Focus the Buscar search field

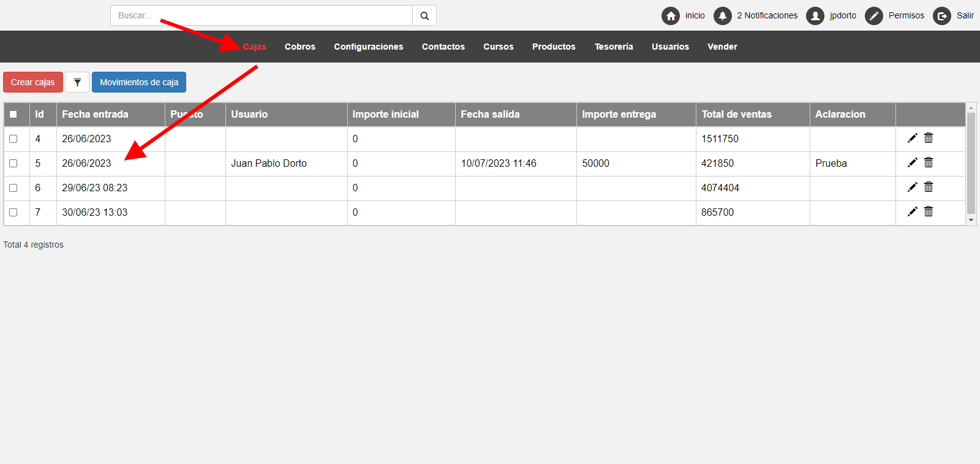click(x=262, y=16)
